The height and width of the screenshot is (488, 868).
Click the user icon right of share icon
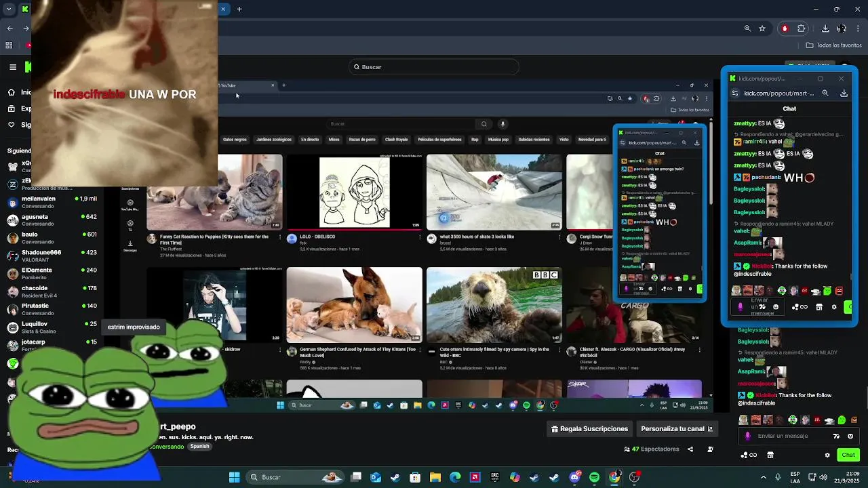pyautogui.click(x=710, y=449)
